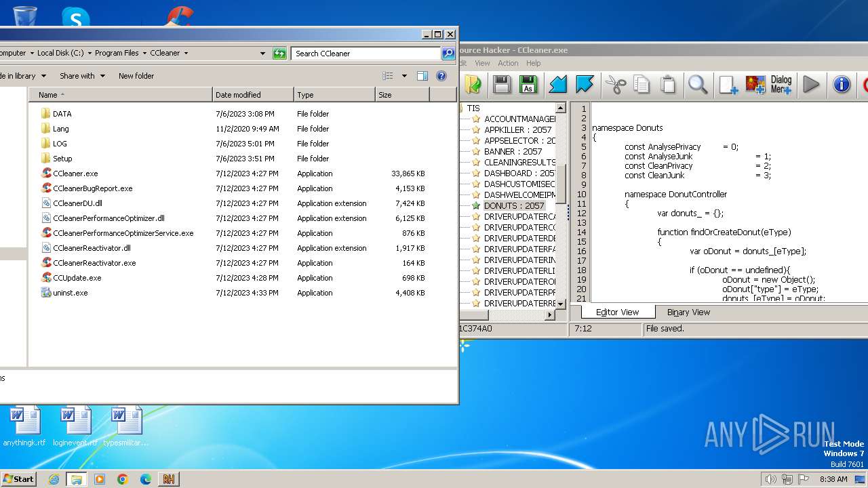Switch to the Binary View tab
This screenshot has width=868, height=488.
(x=688, y=312)
